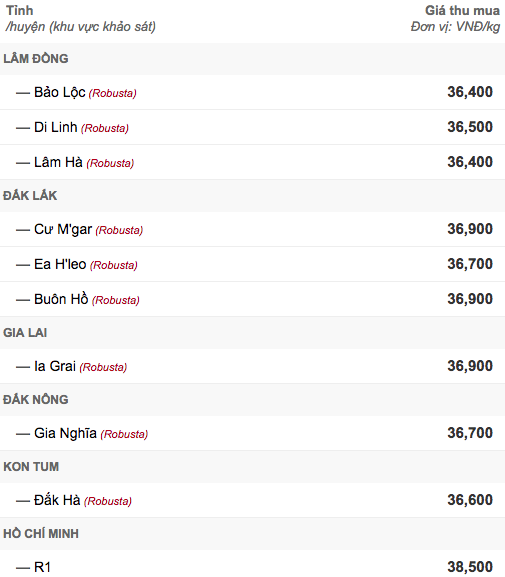Click the 38,500 price value
505x577 pixels.
[470, 567]
